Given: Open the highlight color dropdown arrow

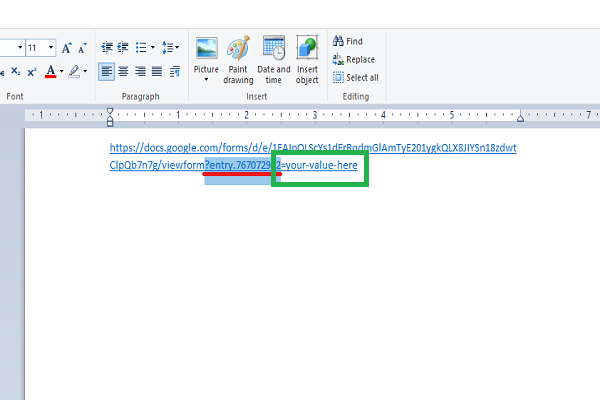Looking at the screenshot, I should coord(85,71).
